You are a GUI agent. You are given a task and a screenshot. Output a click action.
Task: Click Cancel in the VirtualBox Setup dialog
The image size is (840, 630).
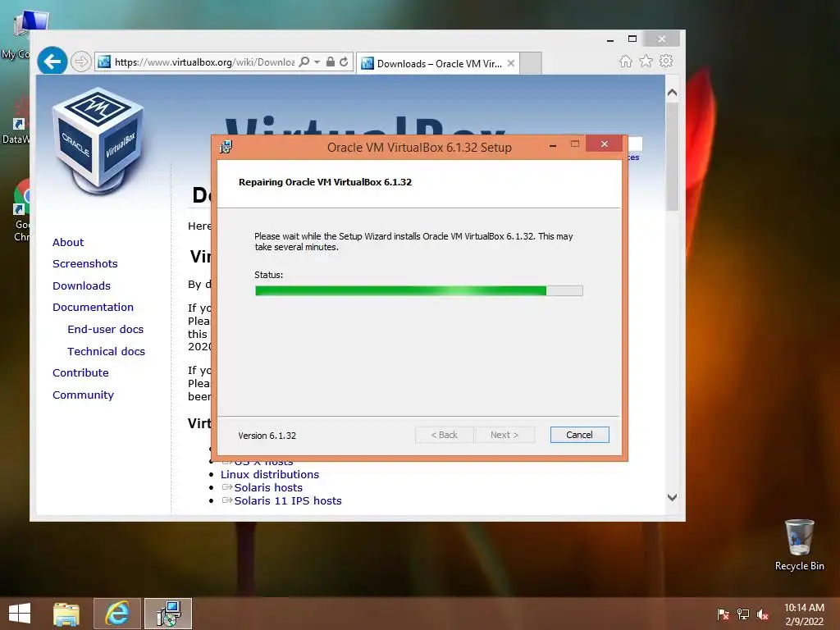[x=579, y=435]
